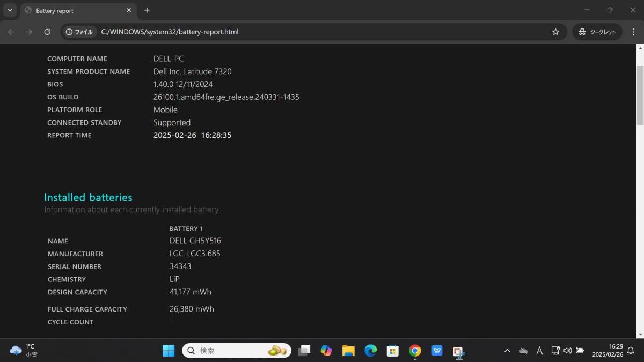Viewport: 644px width, 362px height.
Task: Select the Battery report tab
Action: [78, 11]
